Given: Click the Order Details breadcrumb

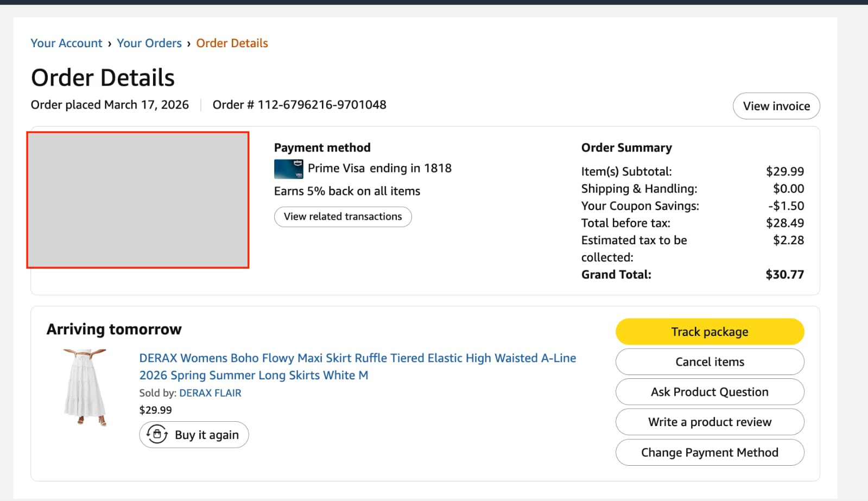Looking at the screenshot, I should pyautogui.click(x=232, y=43).
